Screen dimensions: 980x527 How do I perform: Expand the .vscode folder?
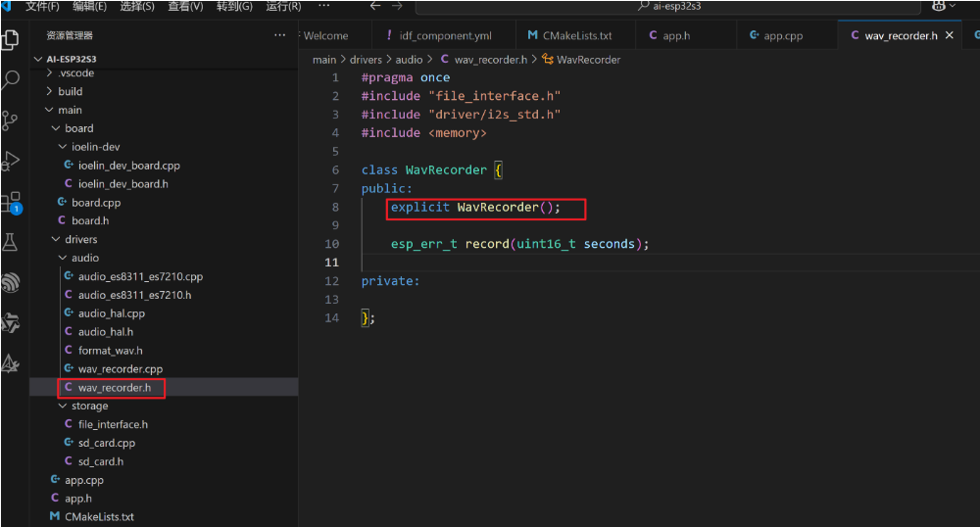tap(164, 73)
